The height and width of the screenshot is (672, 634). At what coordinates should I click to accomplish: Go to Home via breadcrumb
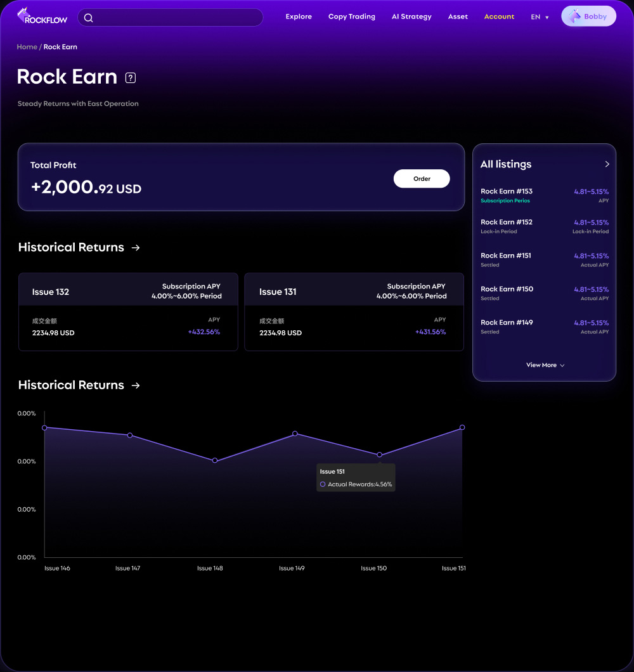[x=27, y=47]
